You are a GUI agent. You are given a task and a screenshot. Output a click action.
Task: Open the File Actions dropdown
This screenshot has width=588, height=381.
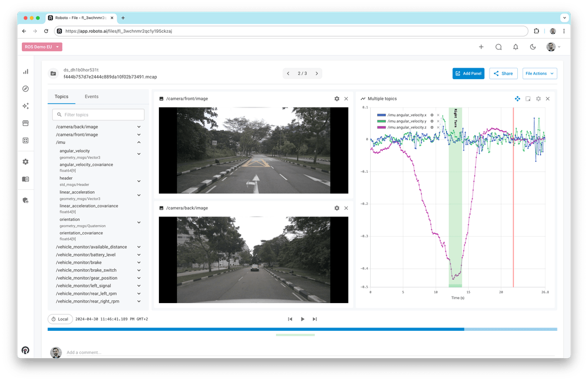[x=540, y=73]
